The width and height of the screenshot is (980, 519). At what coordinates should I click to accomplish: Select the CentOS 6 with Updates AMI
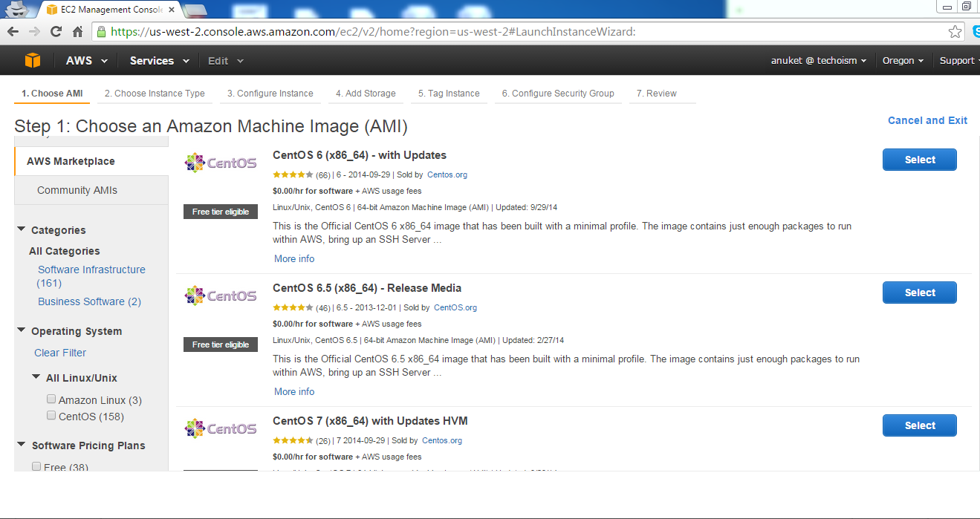(x=920, y=160)
